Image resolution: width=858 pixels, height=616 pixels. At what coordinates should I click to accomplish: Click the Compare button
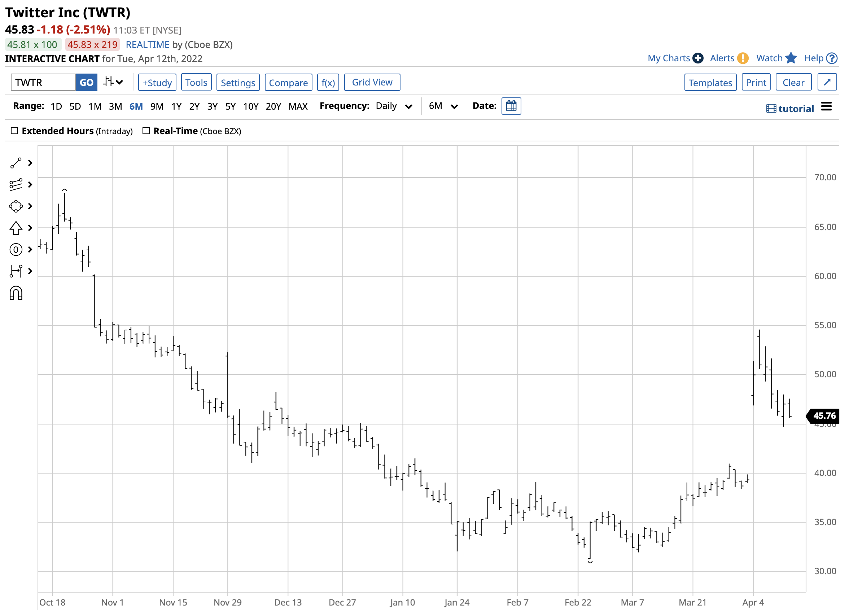point(288,83)
